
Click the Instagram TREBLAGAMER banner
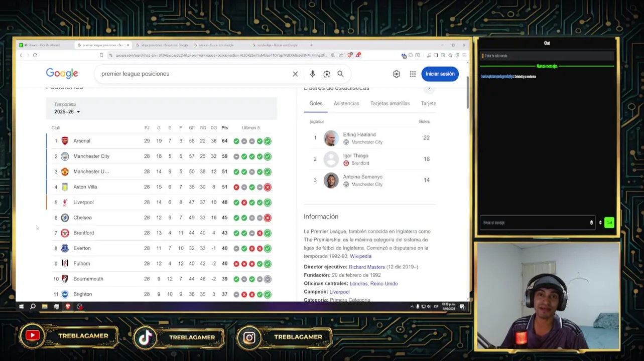tap(284, 337)
